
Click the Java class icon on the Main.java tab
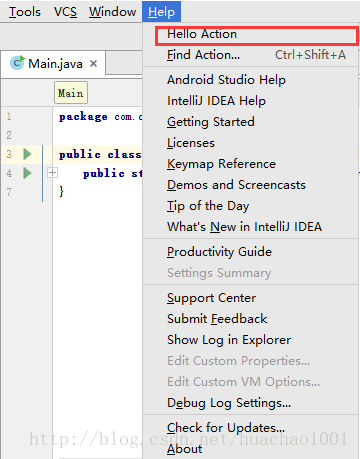[17, 63]
